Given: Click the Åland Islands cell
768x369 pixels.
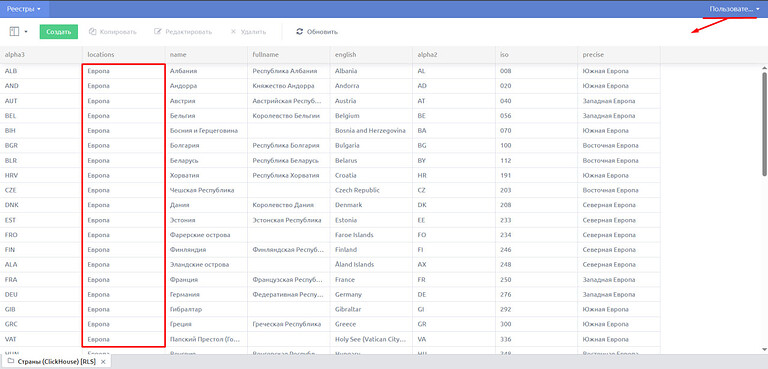Looking at the screenshot, I should [x=371, y=265].
